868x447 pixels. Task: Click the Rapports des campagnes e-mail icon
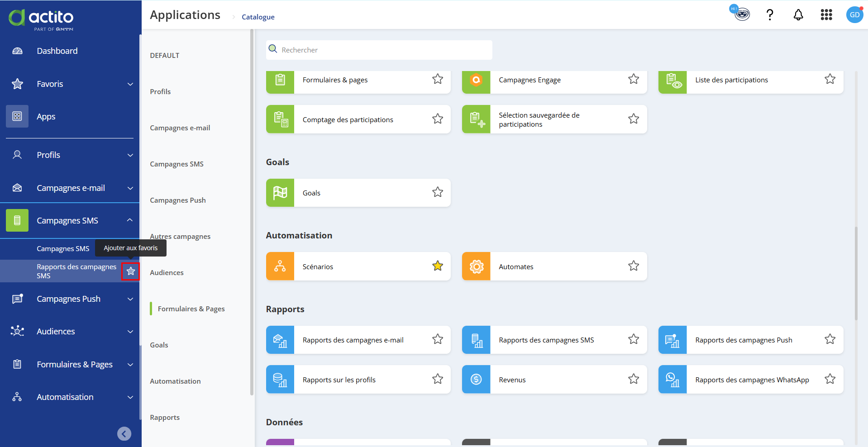point(280,340)
